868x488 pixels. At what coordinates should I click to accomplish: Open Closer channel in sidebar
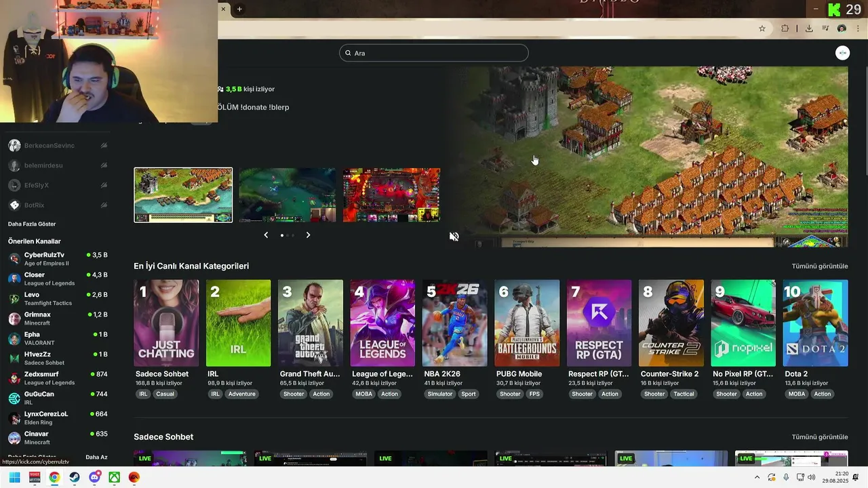click(x=58, y=279)
